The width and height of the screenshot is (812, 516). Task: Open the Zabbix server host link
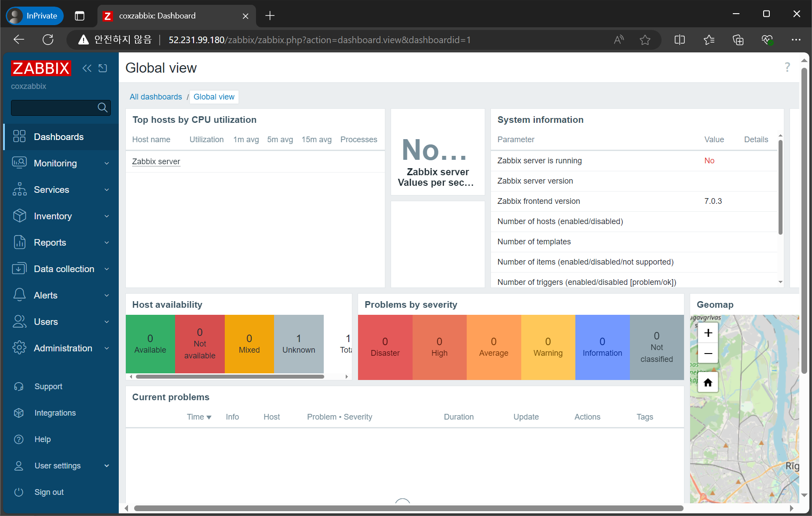pyautogui.click(x=156, y=162)
